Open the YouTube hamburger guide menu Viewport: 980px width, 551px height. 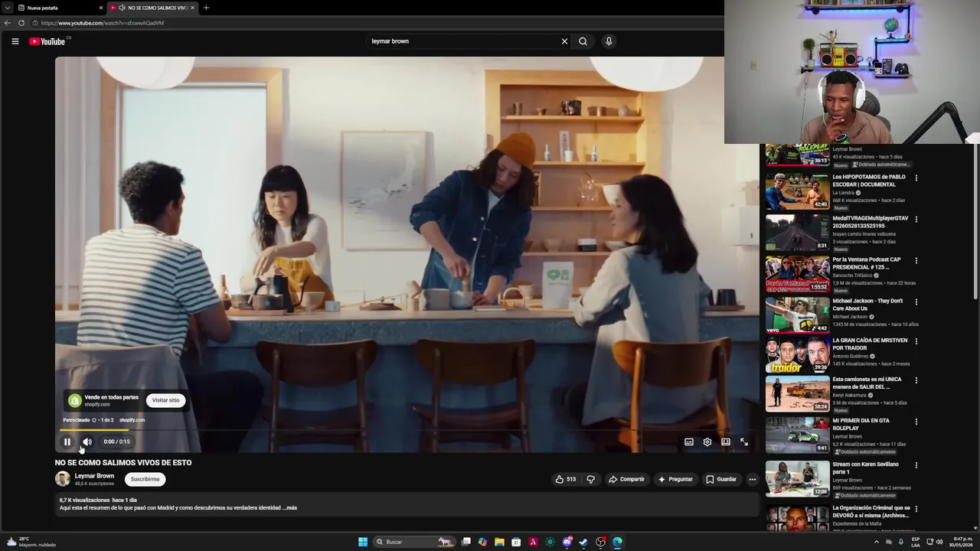point(15,41)
